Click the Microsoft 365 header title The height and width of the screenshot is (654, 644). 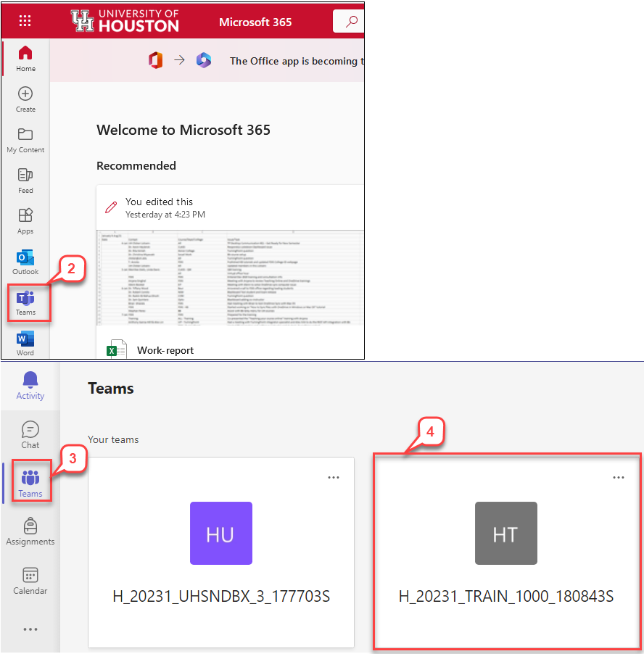tap(255, 22)
